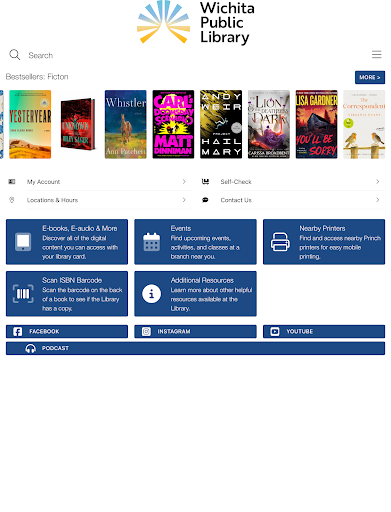This screenshot has height=512, width=391.
Task: Click the info icon for Additional Resources
Action: [x=151, y=294]
